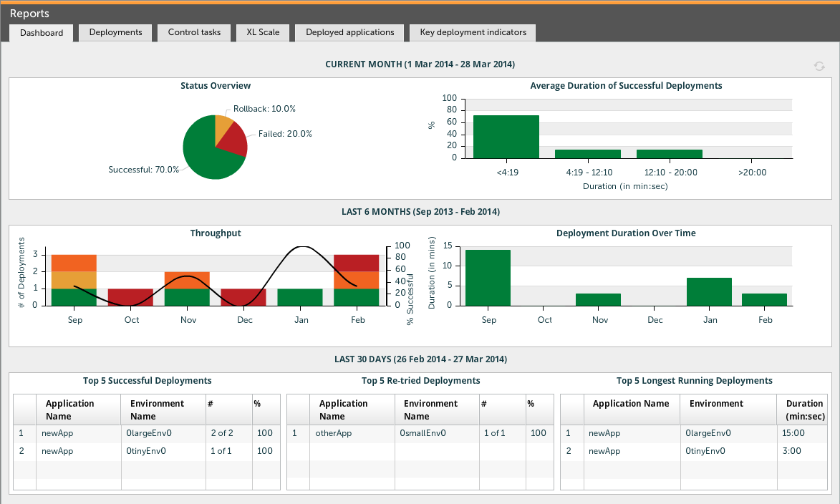Click the green Jan bar in Throughput chart
Image resolution: width=840 pixels, height=504 pixels.
point(301,297)
